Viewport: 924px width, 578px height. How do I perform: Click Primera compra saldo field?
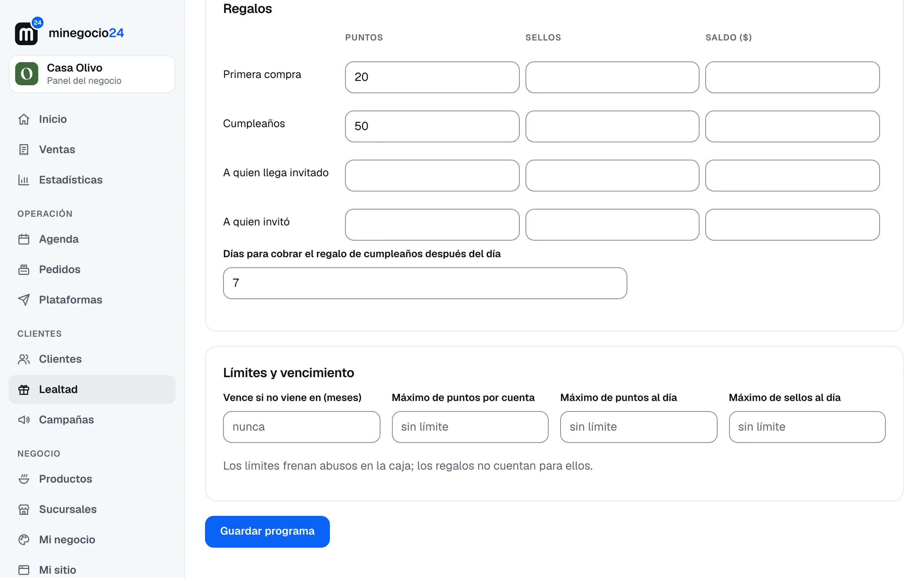(793, 77)
